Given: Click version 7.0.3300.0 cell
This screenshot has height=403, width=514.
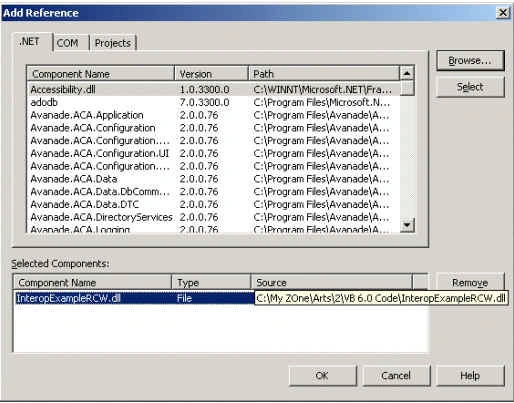Looking at the screenshot, I should [204, 102].
